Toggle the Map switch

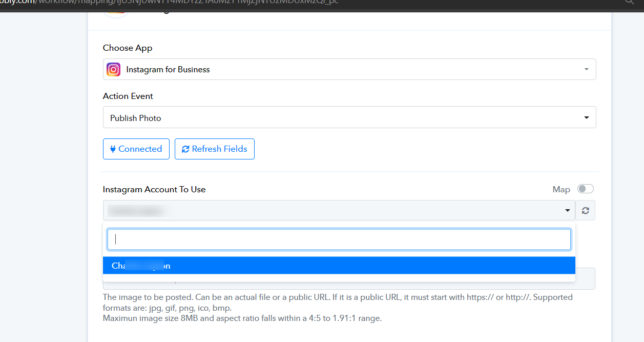pyautogui.click(x=586, y=189)
